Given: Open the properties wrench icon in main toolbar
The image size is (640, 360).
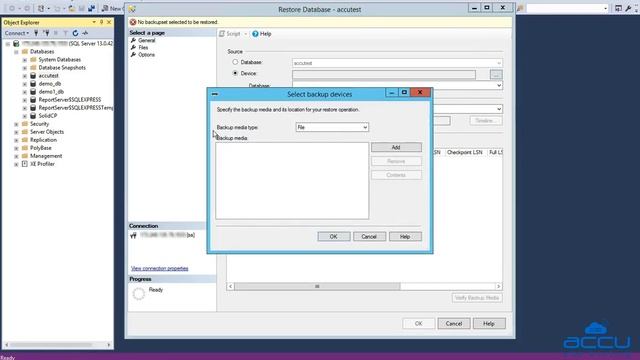Looking at the screenshot, I should click(x=628, y=8).
